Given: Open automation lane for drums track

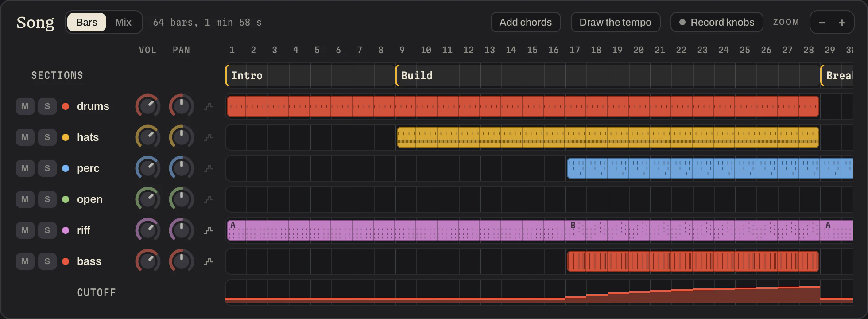Looking at the screenshot, I should tap(209, 106).
